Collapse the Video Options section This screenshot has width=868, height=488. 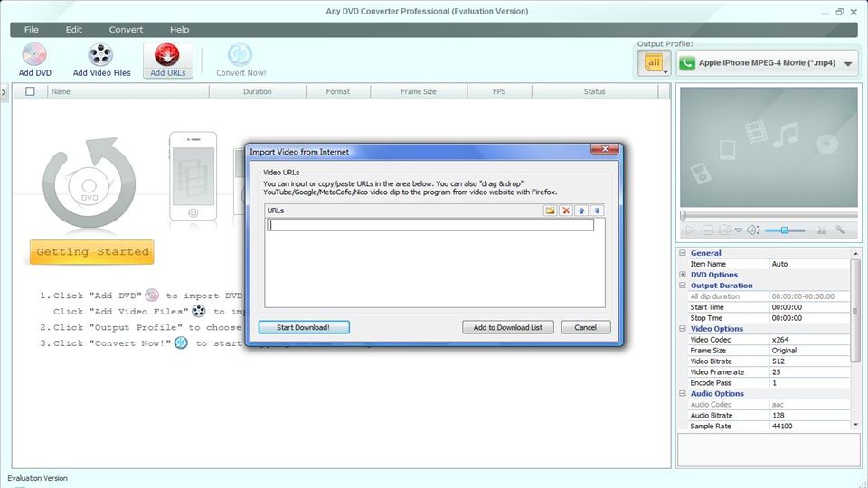click(683, 329)
